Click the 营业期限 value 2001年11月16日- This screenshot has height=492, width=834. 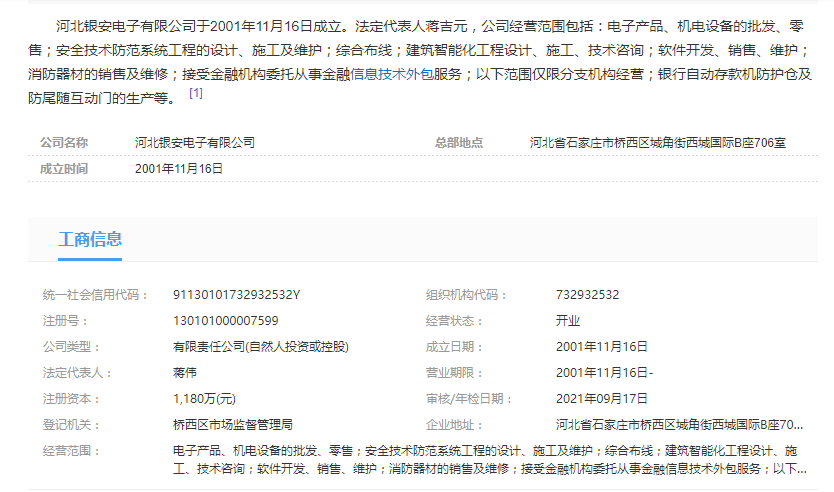click(604, 373)
